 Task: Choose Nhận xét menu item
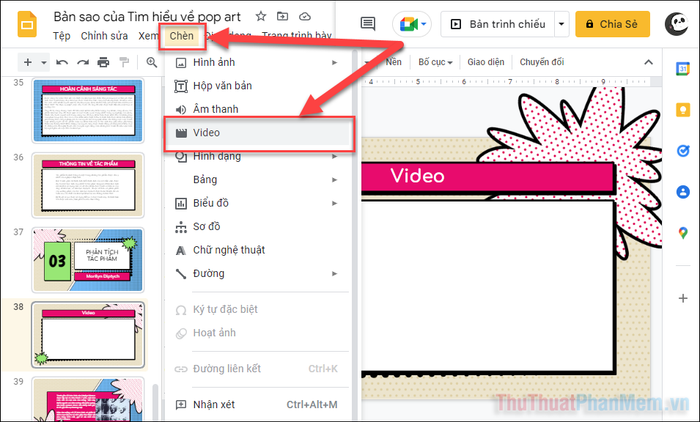pos(257,405)
